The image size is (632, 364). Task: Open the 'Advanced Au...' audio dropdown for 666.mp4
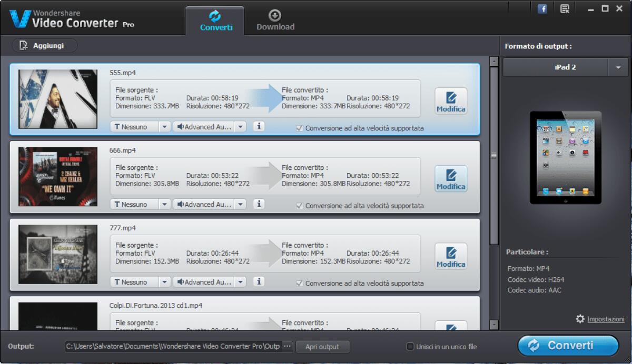(241, 204)
